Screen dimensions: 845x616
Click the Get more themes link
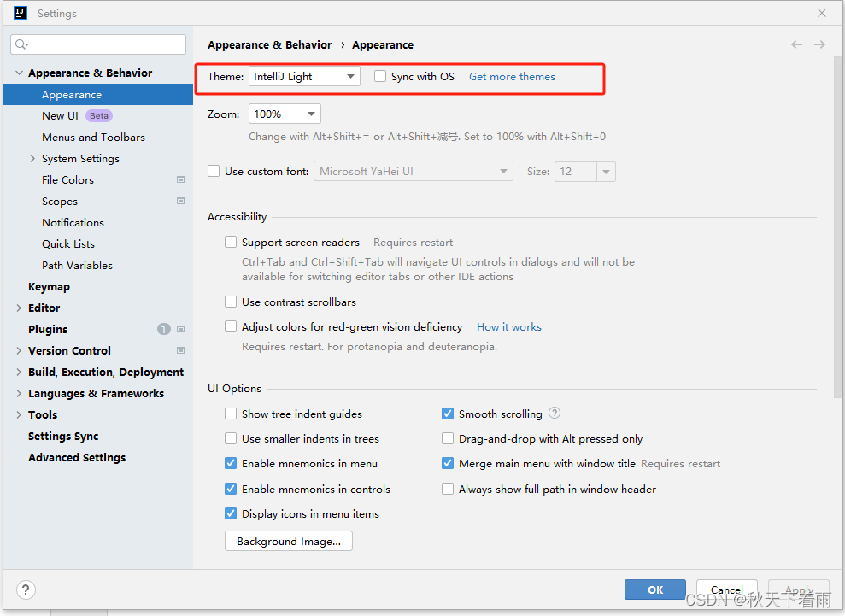512,77
